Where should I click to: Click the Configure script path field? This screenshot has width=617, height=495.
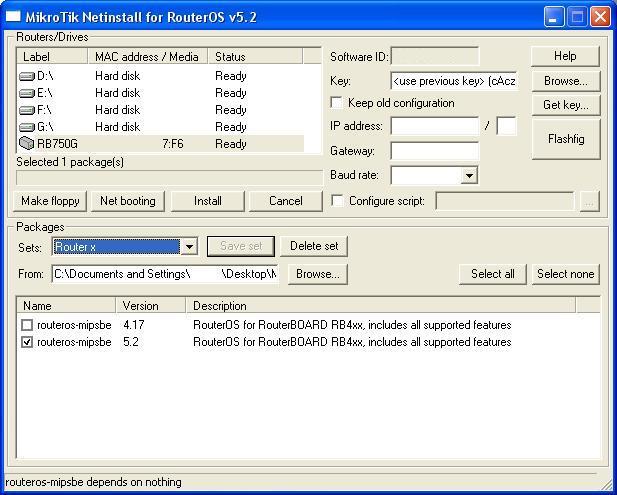[x=505, y=201]
